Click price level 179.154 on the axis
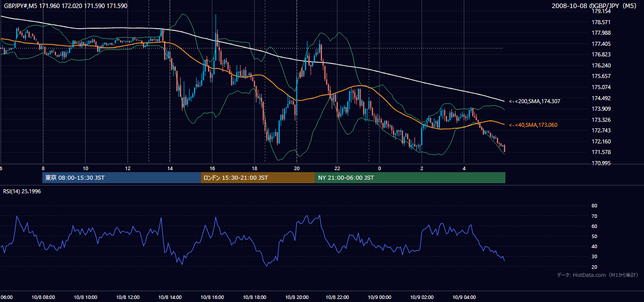 click(x=601, y=11)
